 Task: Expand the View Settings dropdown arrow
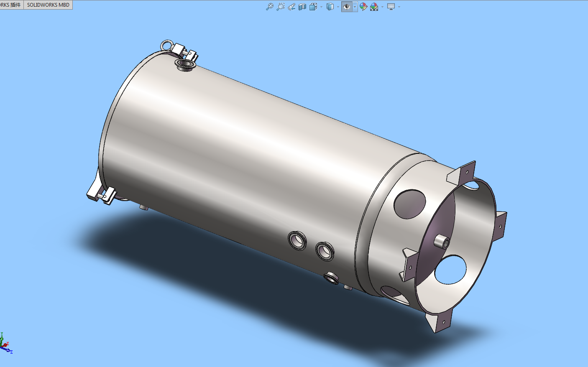399,7
